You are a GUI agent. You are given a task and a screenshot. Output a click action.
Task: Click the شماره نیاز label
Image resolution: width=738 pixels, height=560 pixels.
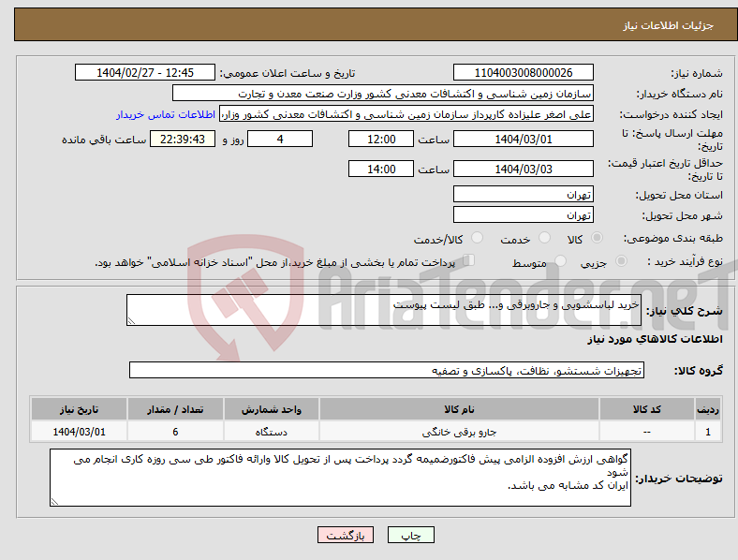pos(697,73)
